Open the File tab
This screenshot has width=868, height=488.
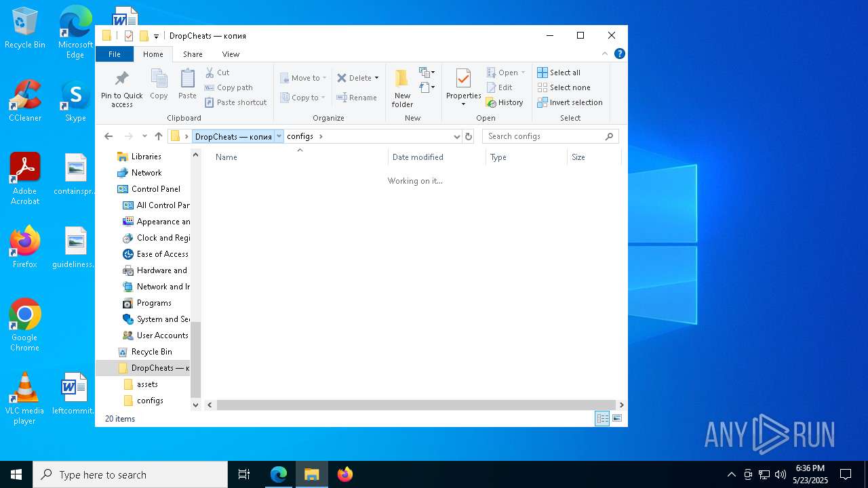[115, 54]
